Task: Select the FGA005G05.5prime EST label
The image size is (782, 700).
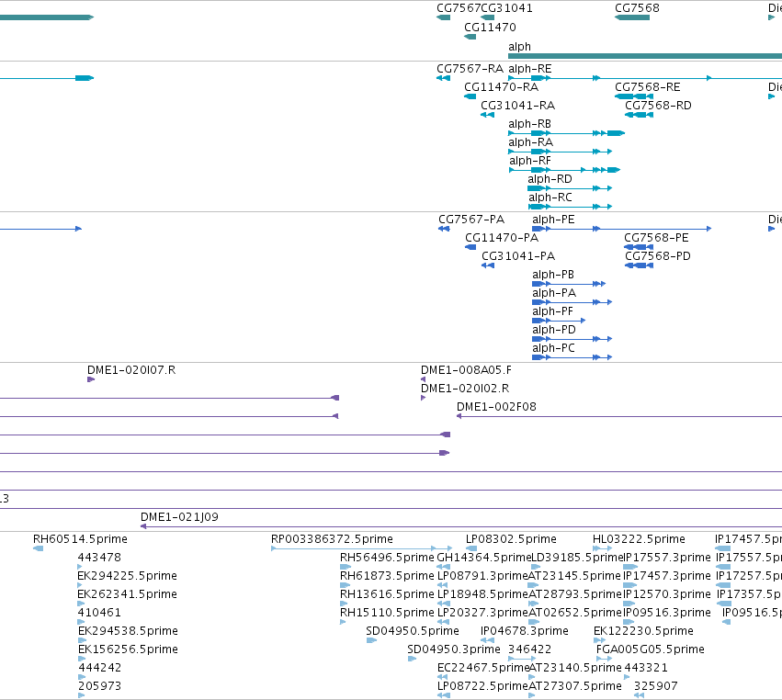Action: [651, 650]
